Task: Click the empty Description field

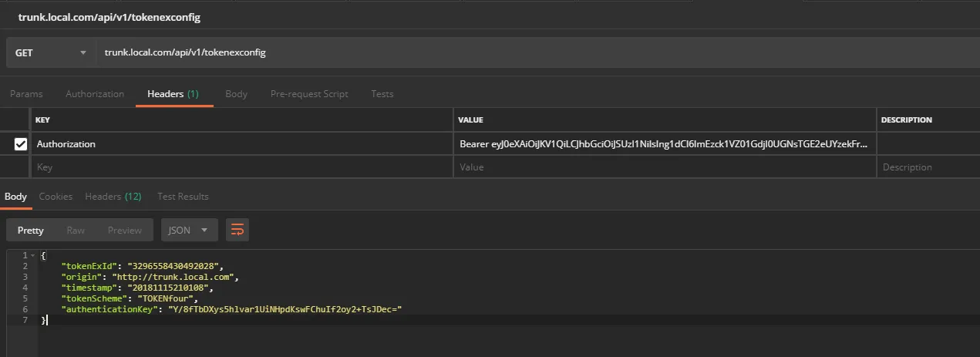Action: point(928,167)
